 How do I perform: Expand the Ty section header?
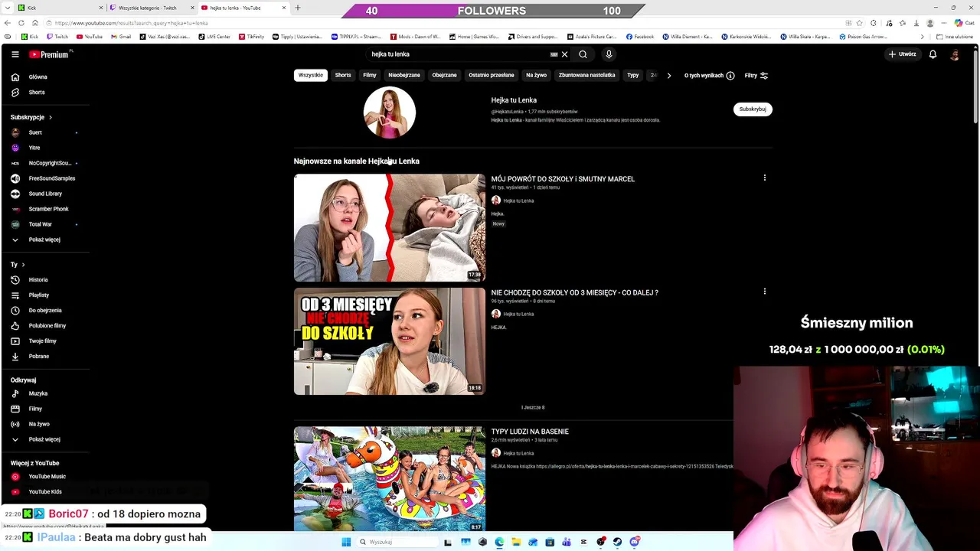(18, 265)
